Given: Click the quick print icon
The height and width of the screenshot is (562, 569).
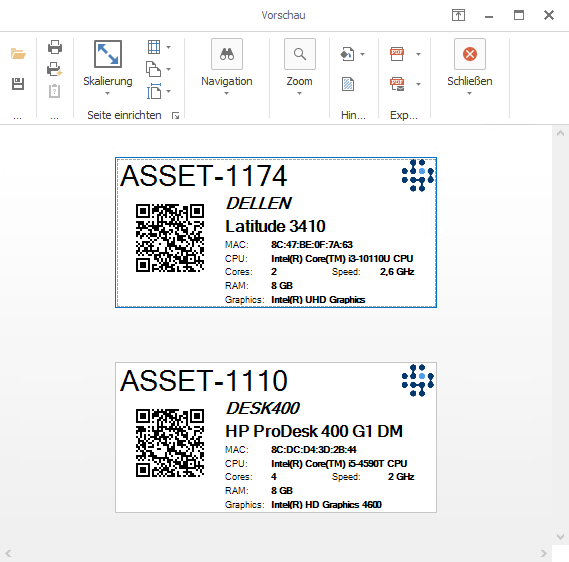Looking at the screenshot, I should click(55, 69).
